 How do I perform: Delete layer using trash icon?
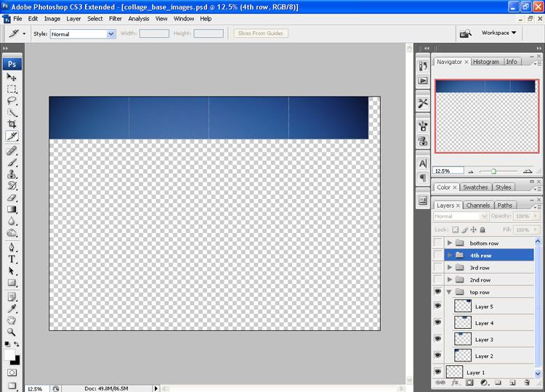(527, 383)
